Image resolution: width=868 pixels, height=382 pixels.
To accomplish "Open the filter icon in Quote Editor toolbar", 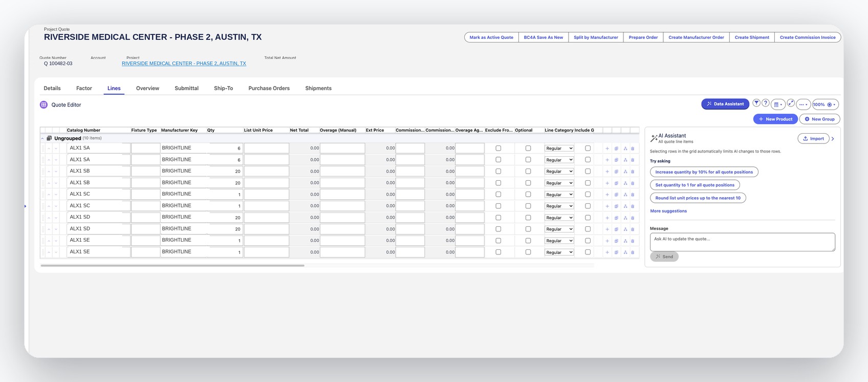I will [x=756, y=103].
